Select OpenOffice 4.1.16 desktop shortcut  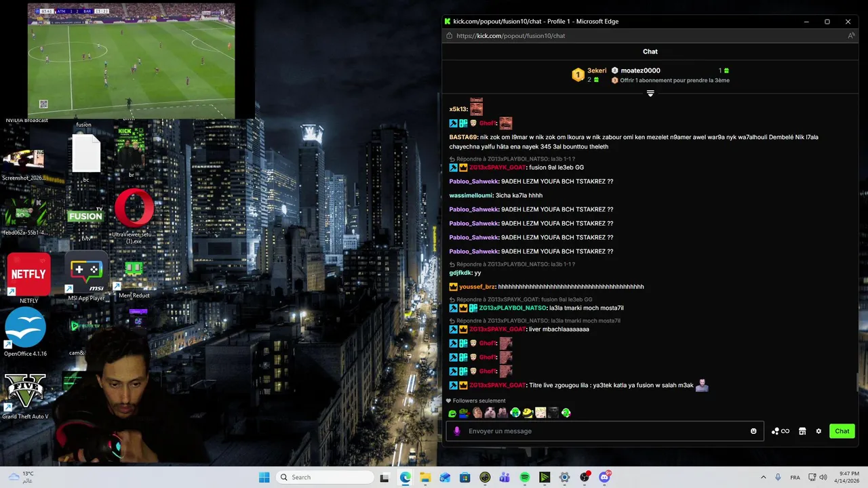[25, 332]
